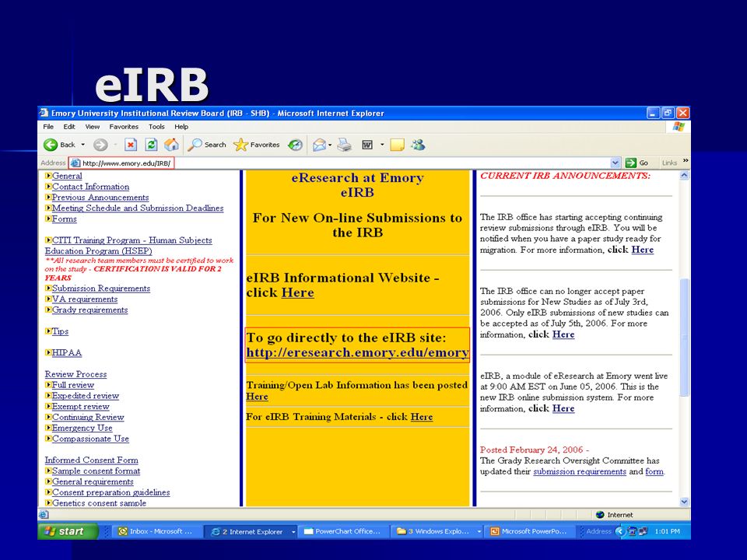Switch to Microsoft PowerPoint taskbar item
The width and height of the screenshot is (747, 560).
[x=529, y=531]
